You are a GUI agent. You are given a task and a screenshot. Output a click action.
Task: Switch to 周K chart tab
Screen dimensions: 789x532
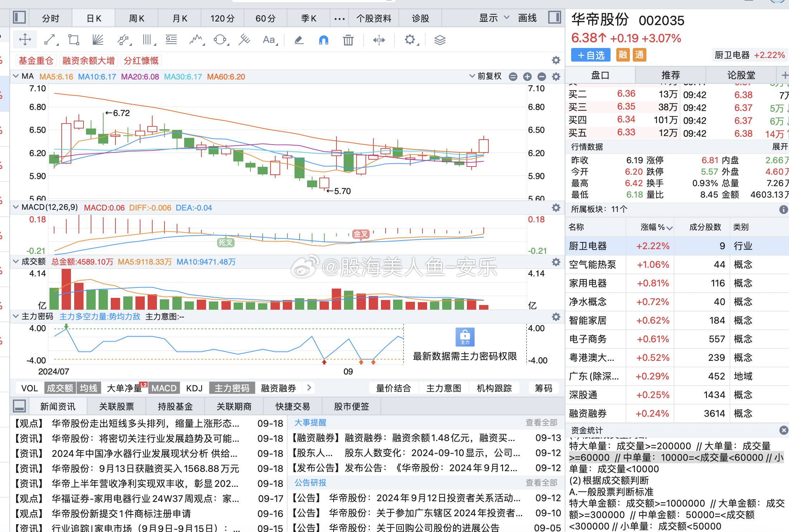[x=137, y=18]
